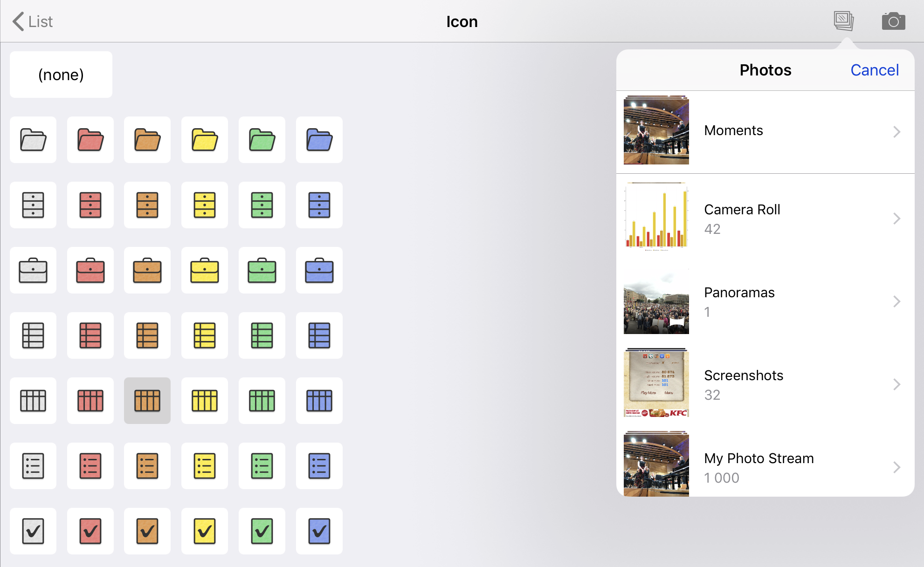Open the Moments album row
Image resolution: width=924 pixels, height=567 pixels.
click(765, 131)
